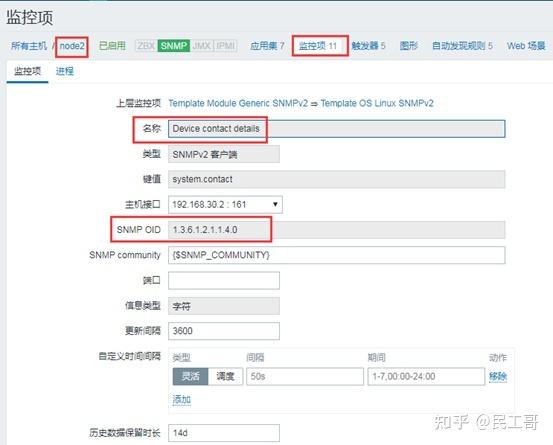
Task: Open Template OS Linux SNMPv2 link
Action: tap(377, 103)
